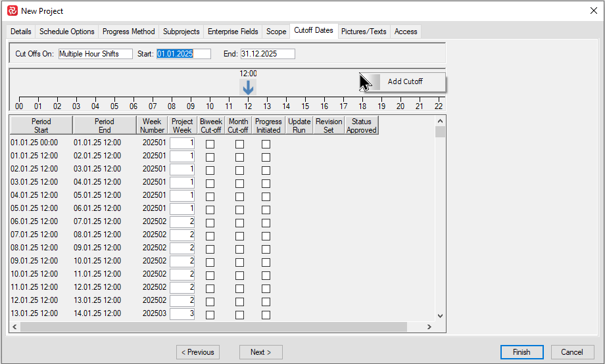Image resolution: width=605 pixels, height=364 pixels.
Task: Select the Cutoff Dates tab
Action: [x=313, y=30]
